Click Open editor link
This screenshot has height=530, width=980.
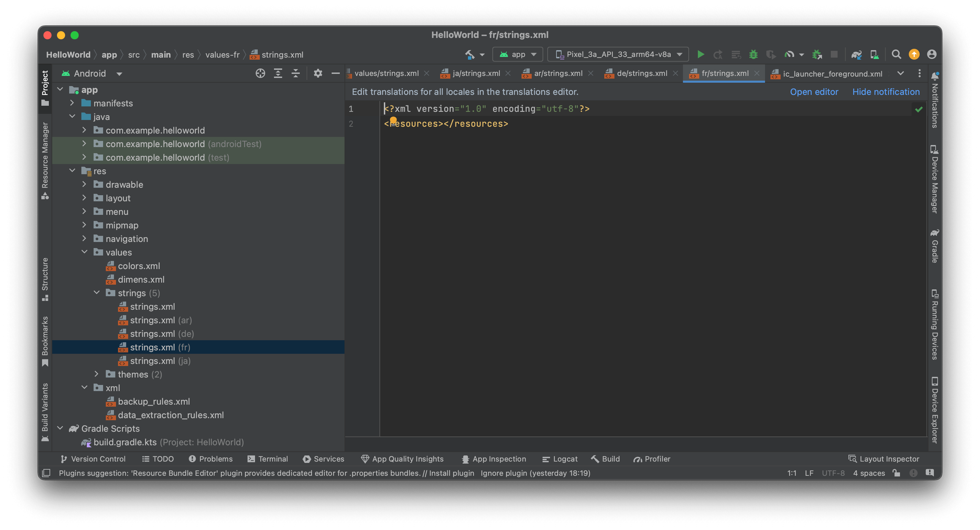[814, 91]
